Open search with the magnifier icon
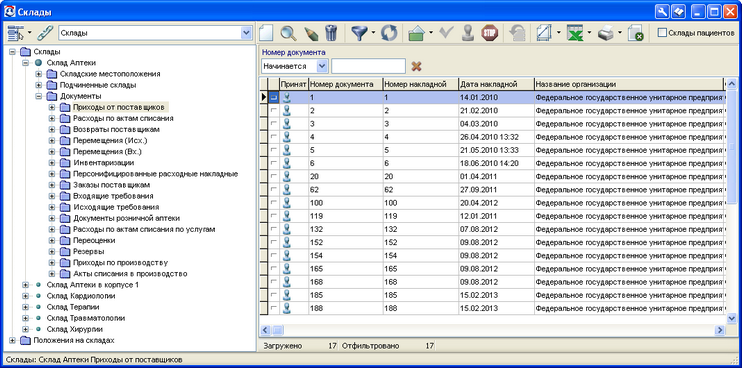Viewport: 742px width, 368px height. (x=288, y=33)
